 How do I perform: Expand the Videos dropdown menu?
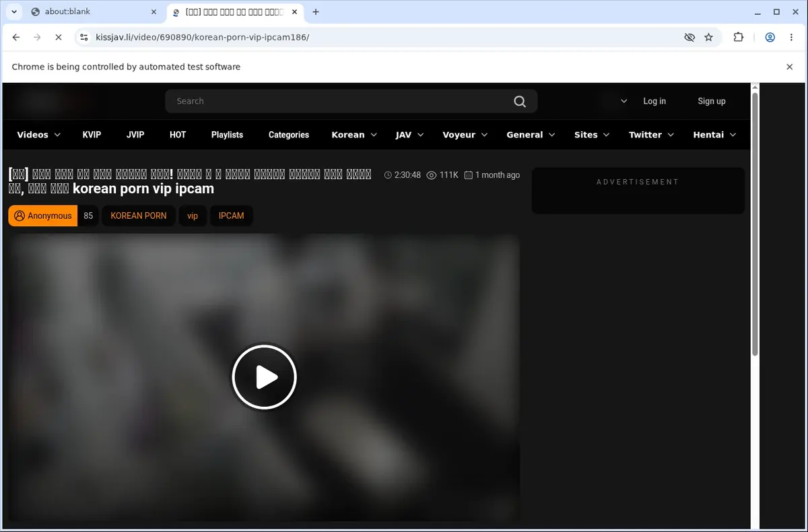[39, 135]
